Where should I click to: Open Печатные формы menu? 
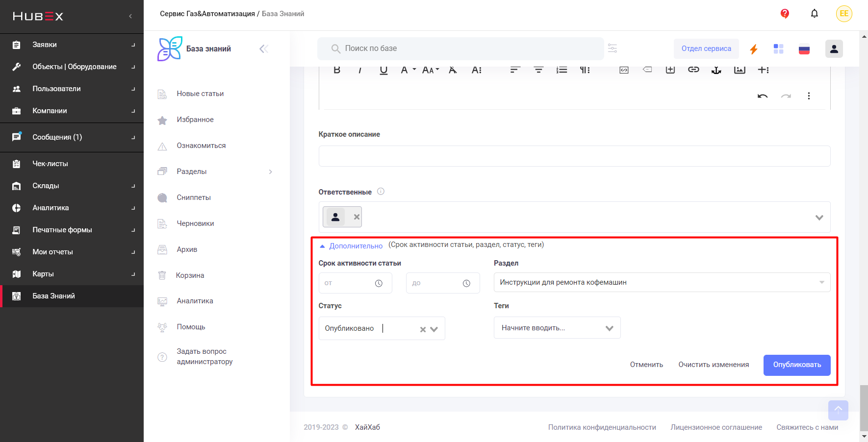(72, 230)
